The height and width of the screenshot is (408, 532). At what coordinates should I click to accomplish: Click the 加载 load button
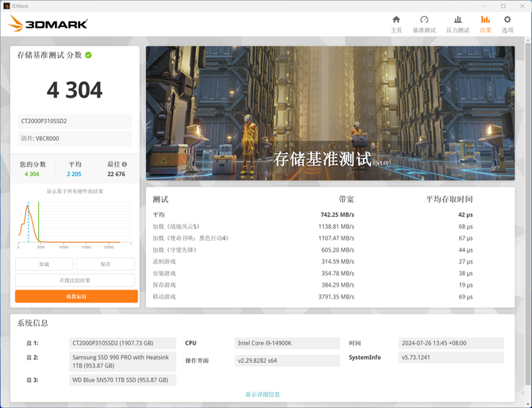click(x=44, y=264)
